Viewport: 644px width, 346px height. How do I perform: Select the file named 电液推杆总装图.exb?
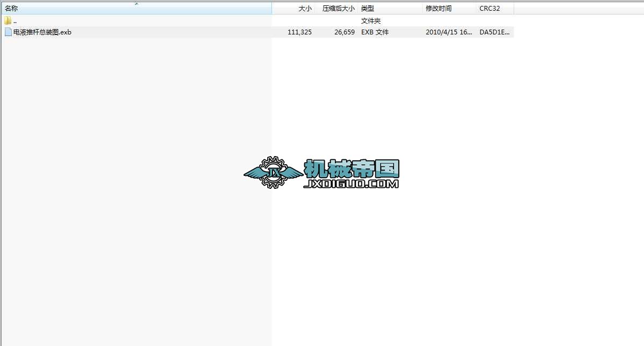point(42,32)
